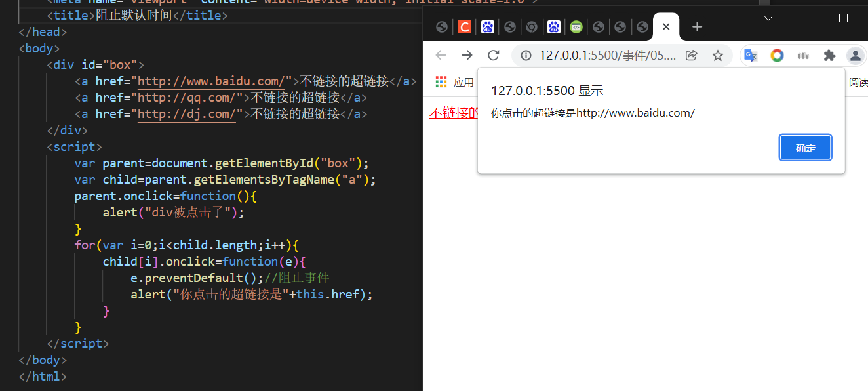868x391 pixels.
Task: Click var parent=document.getElementById line
Action: click(x=222, y=163)
